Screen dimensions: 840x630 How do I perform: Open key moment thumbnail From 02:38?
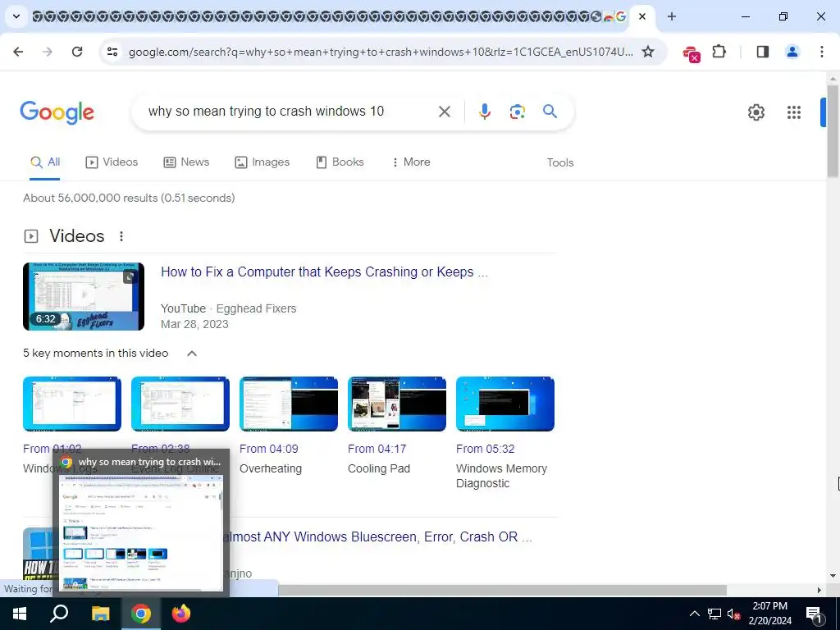(180, 404)
